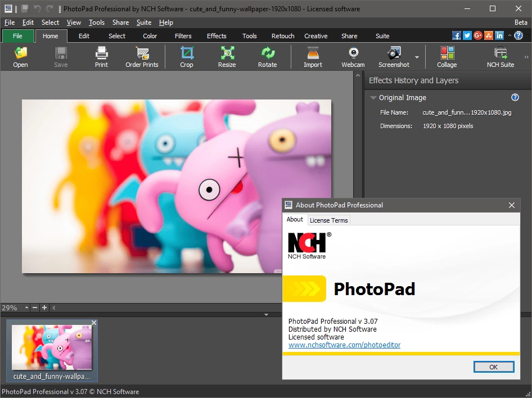
Task: Create a Collage from toolbar
Action: [x=447, y=57]
